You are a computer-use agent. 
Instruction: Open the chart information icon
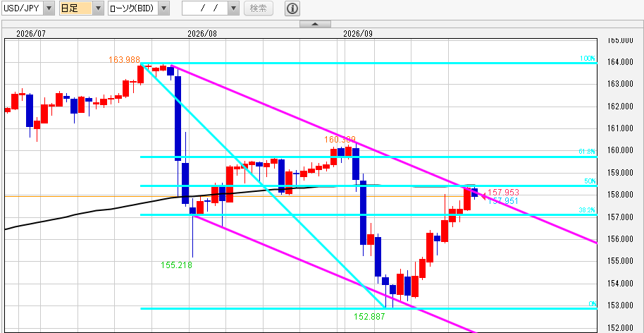tap(292, 8)
